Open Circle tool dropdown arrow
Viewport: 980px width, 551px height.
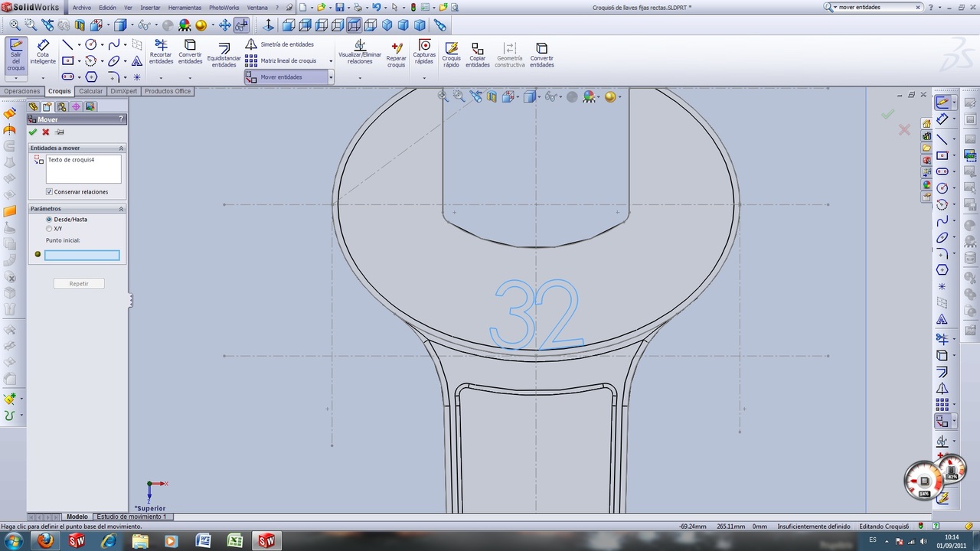click(102, 45)
